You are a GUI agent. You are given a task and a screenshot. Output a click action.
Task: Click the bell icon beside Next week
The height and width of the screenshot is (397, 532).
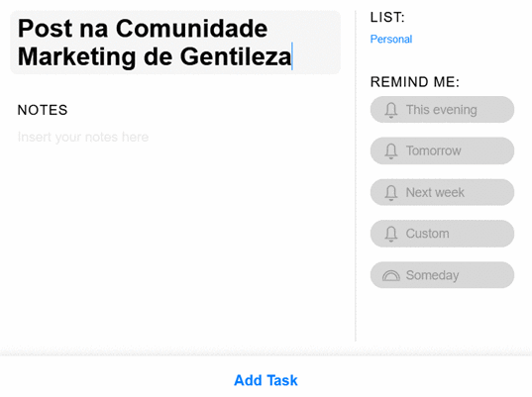(x=391, y=193)
